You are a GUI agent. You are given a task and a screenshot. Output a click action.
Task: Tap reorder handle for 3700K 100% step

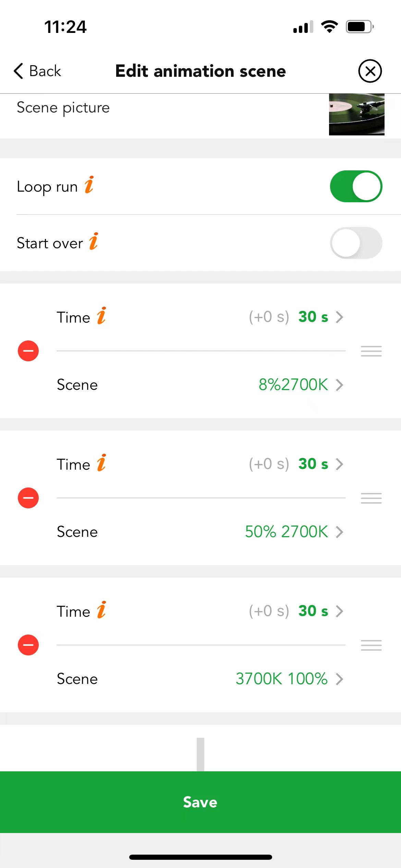tap(371, 645)
